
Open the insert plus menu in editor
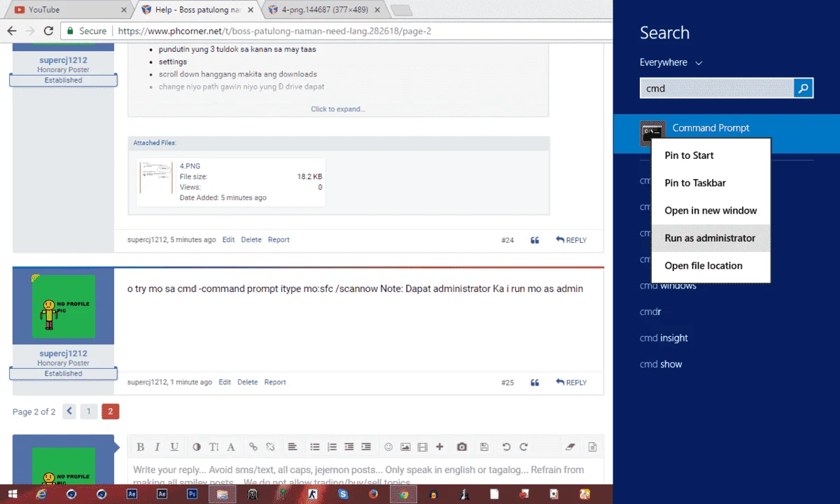click(440, 447)
